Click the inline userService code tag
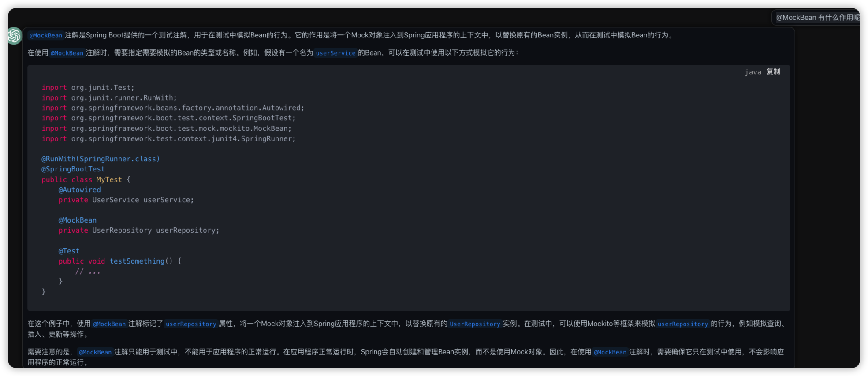This screenshot has width=868, height=376. (335, 53)
